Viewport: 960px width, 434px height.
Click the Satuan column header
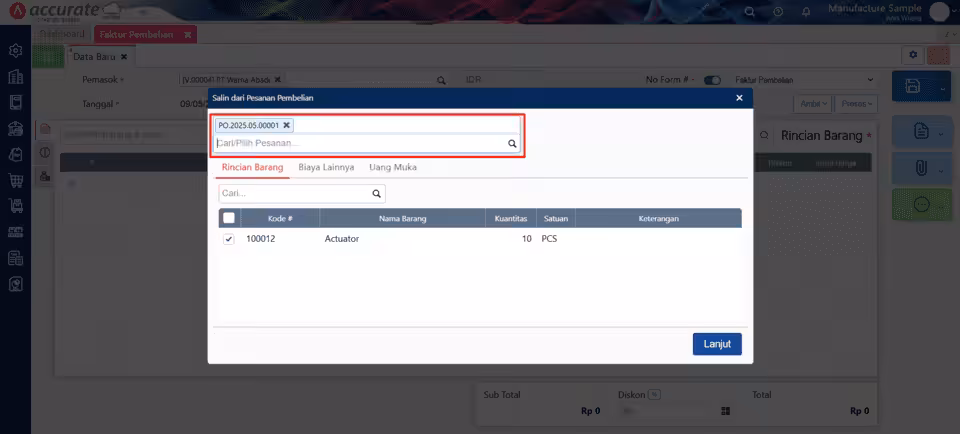pyautogui.click(x=556, y=219)
